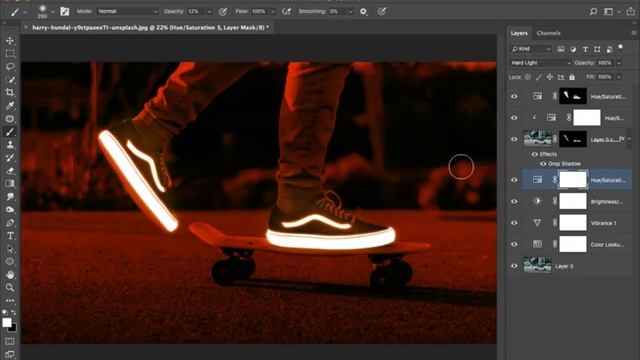
Task: Filter layers by type layer icon
Action: (585, 49)
